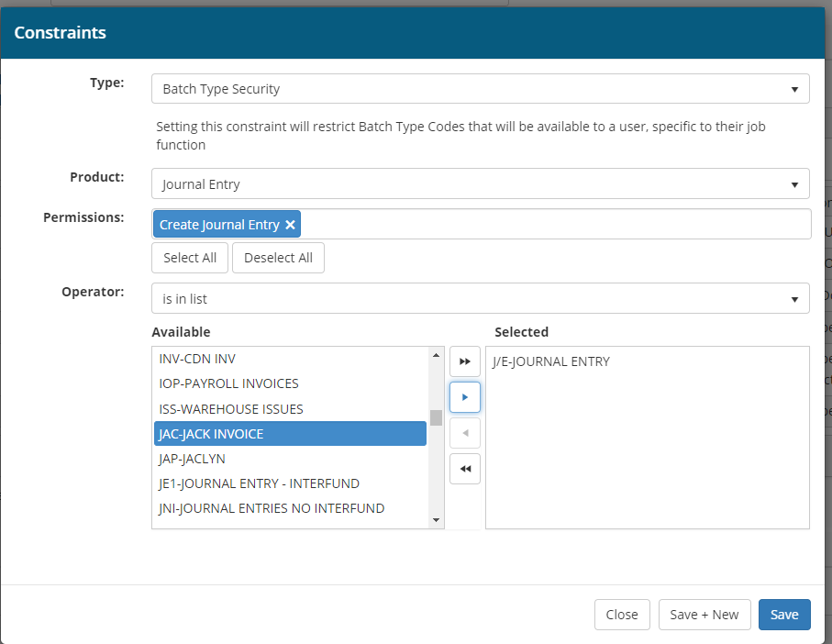Save the constraint
Screen dimensions: 832x644
(783, 615)
